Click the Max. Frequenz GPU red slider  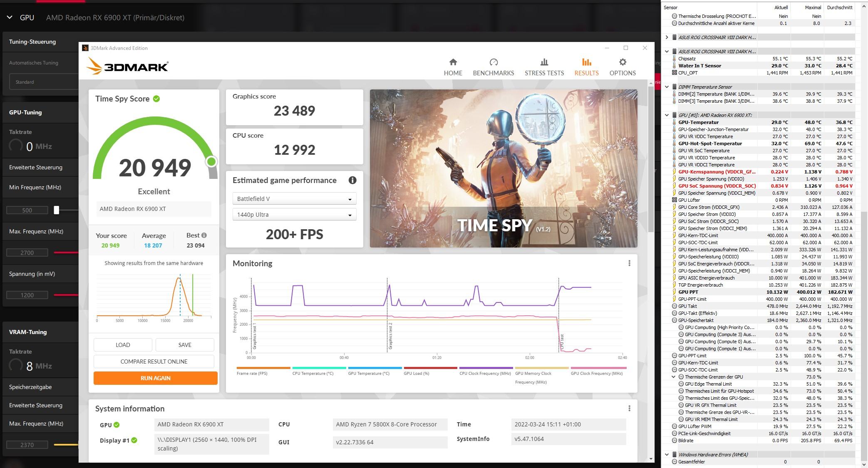[66, 253]
